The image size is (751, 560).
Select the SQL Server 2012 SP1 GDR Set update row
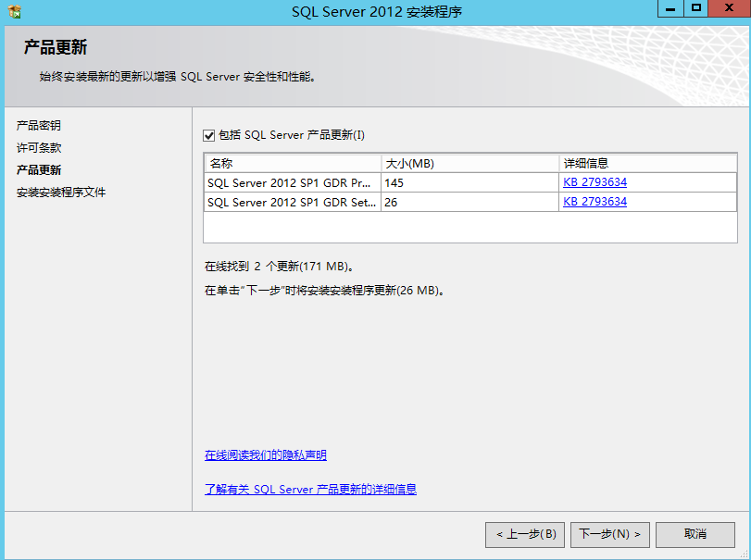289,201
